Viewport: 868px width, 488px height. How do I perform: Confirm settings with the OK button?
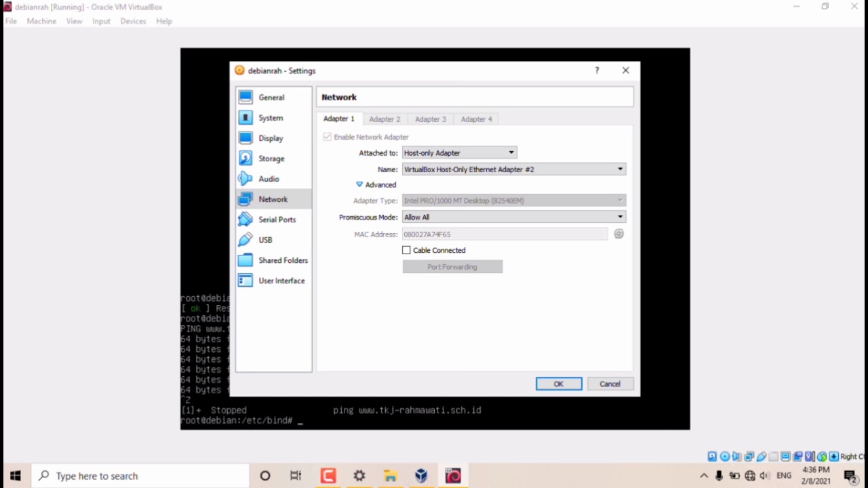pyautogui.click(x=559, y=384)
